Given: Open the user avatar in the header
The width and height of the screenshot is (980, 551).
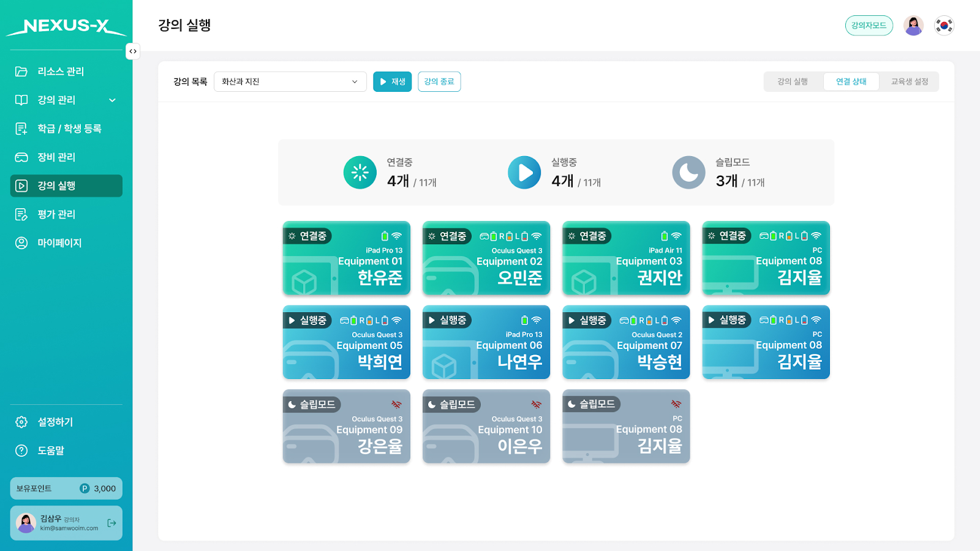Looking at the screenshot, I should click(x=913, y=26).
